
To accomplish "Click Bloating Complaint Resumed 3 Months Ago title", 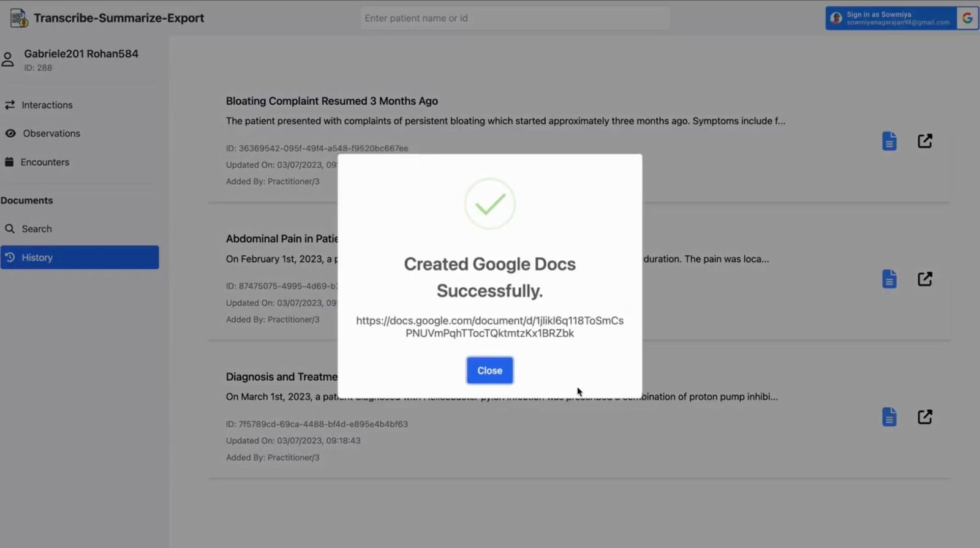I will point(332,101).
